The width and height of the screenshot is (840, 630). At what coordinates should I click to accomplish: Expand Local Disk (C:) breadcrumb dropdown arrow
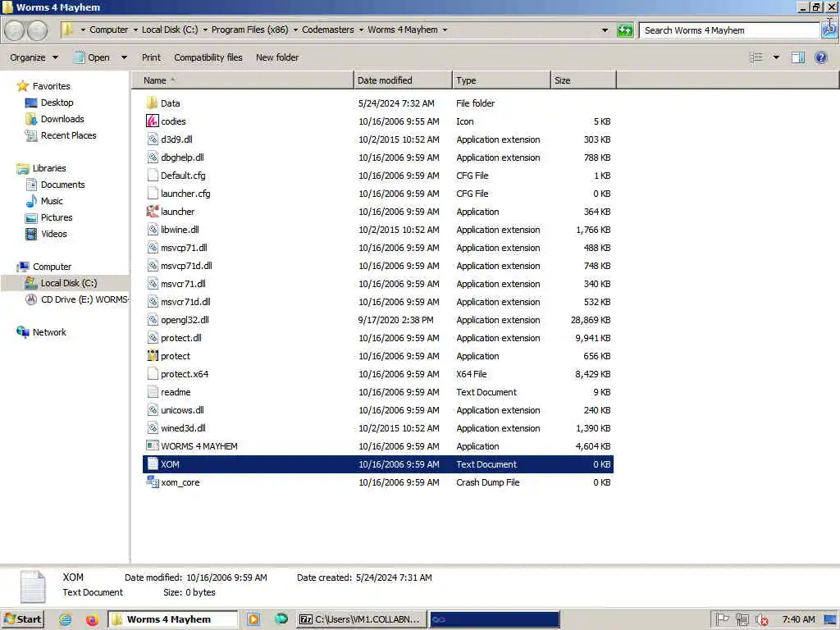tap(204, 30)
